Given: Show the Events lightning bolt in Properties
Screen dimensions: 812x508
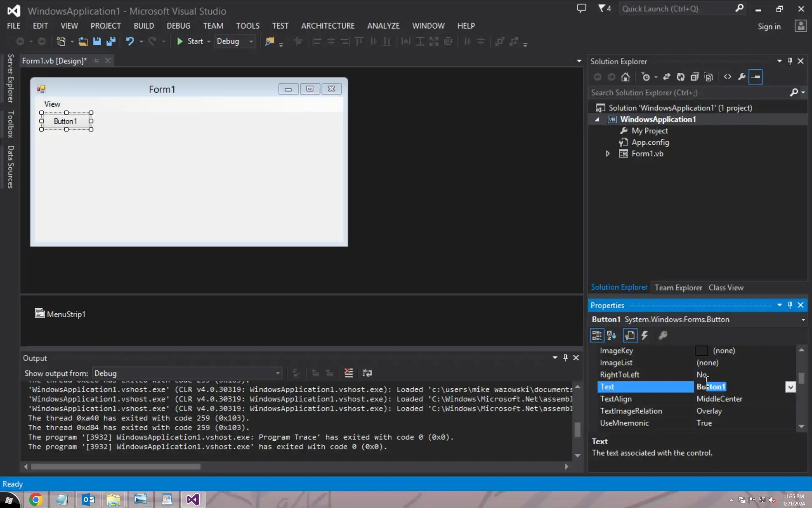Looking at the screenshot, I should [645, 336].
